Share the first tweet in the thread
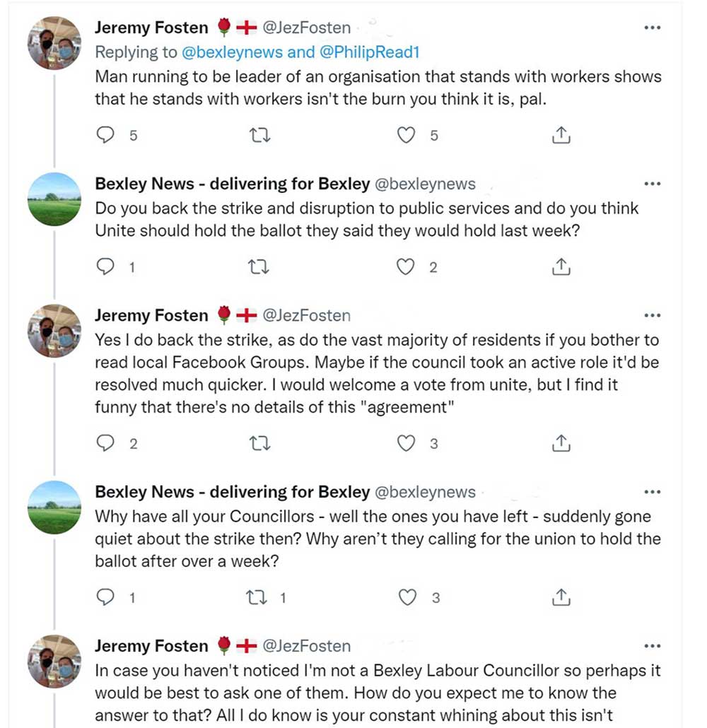This screenshot has height=728, width=707. [560, 135]
